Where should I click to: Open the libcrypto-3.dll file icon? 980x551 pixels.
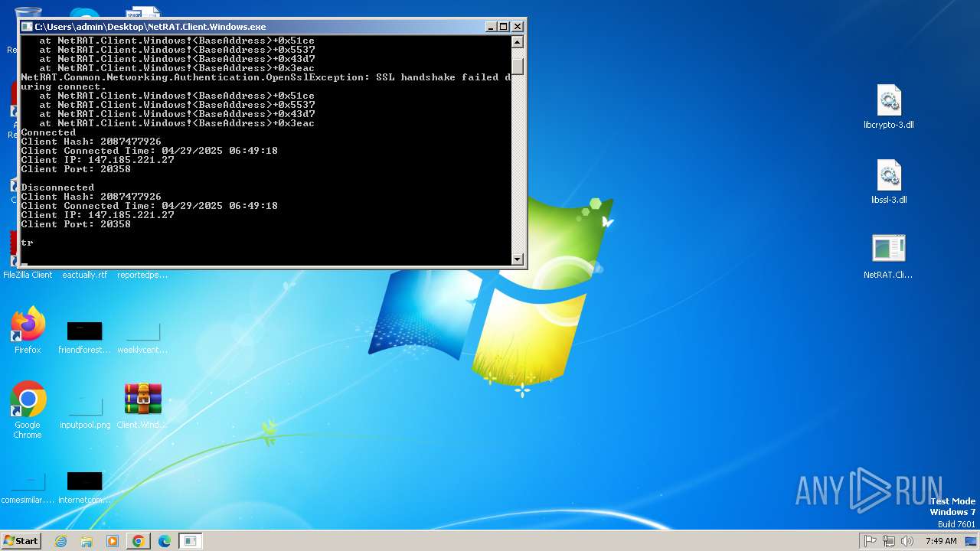888,106
